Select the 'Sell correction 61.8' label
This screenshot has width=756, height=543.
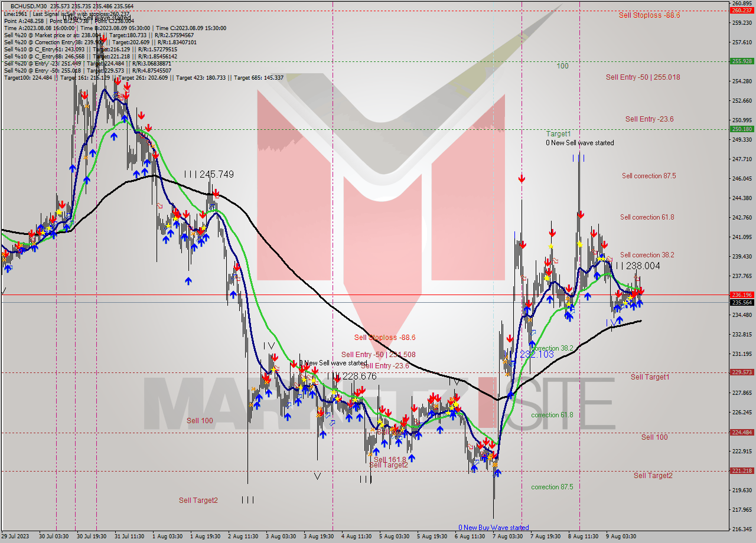click(647, 217)
